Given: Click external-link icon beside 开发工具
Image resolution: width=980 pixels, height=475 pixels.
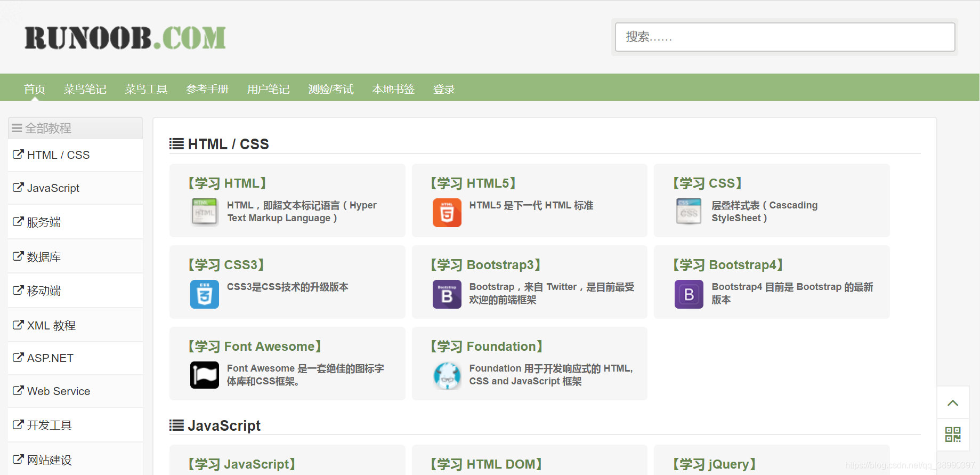Looking at the screenshot, I should click(x=18, y=424).
